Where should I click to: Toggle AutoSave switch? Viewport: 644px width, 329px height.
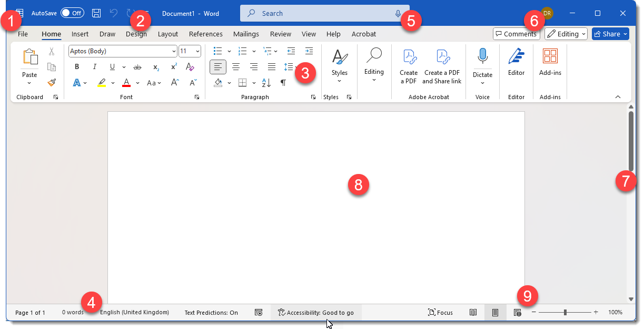(72, 13)
